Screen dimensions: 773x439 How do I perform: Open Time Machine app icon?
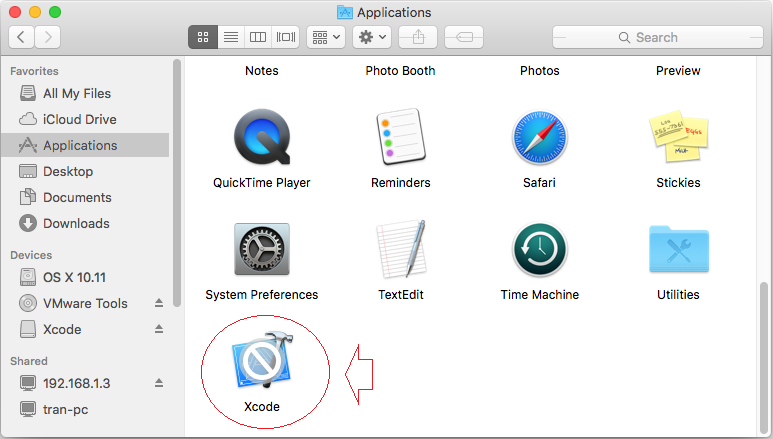[539, 249]
